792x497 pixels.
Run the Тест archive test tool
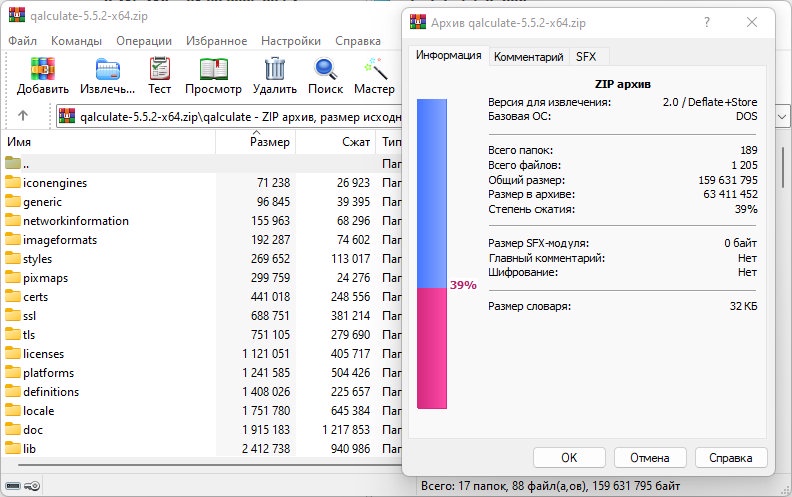(160, 68)
